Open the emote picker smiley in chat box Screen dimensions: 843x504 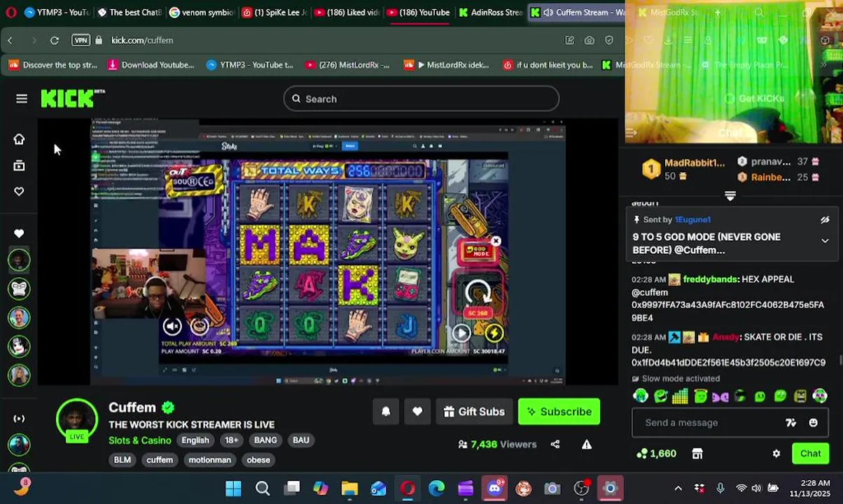tap(813, 423)
